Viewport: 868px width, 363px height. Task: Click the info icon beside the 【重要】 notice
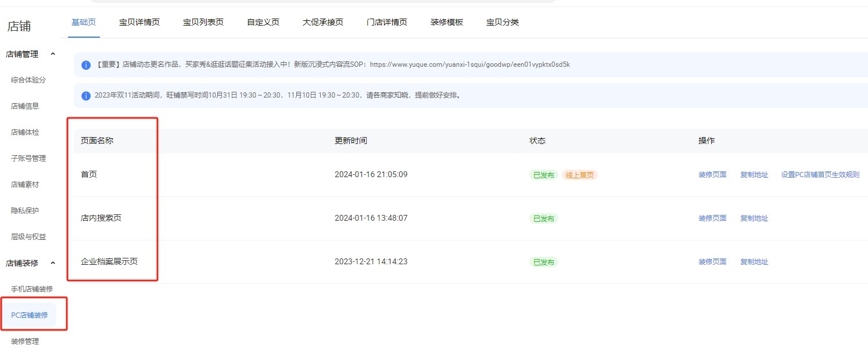coord(86,65)
